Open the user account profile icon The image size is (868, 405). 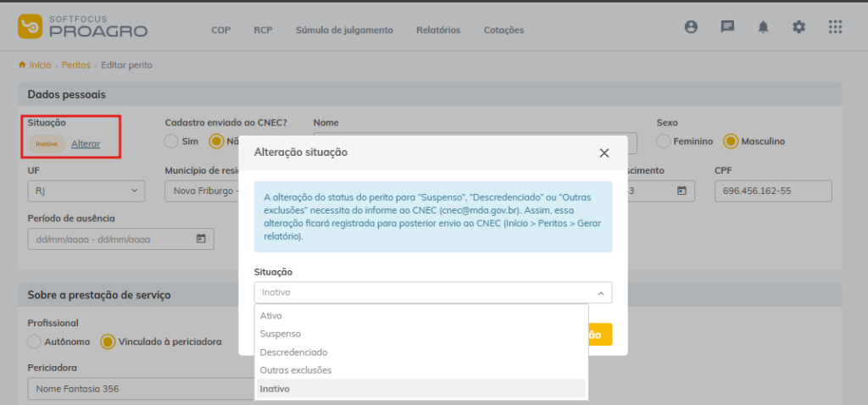pos(691,27)
